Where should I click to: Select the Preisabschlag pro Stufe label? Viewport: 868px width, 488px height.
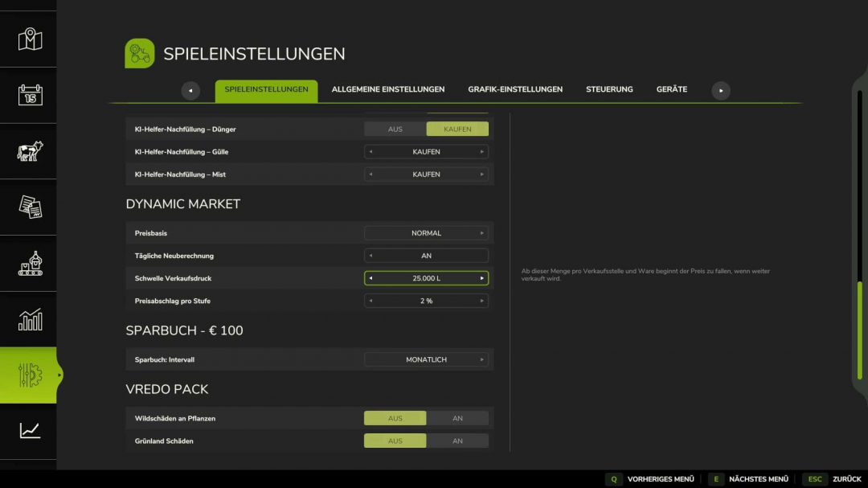pos(173,301)
